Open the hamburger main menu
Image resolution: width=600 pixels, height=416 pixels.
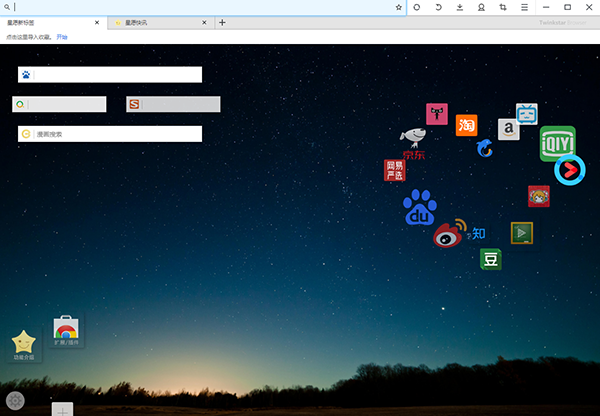(x=524, y=7)
